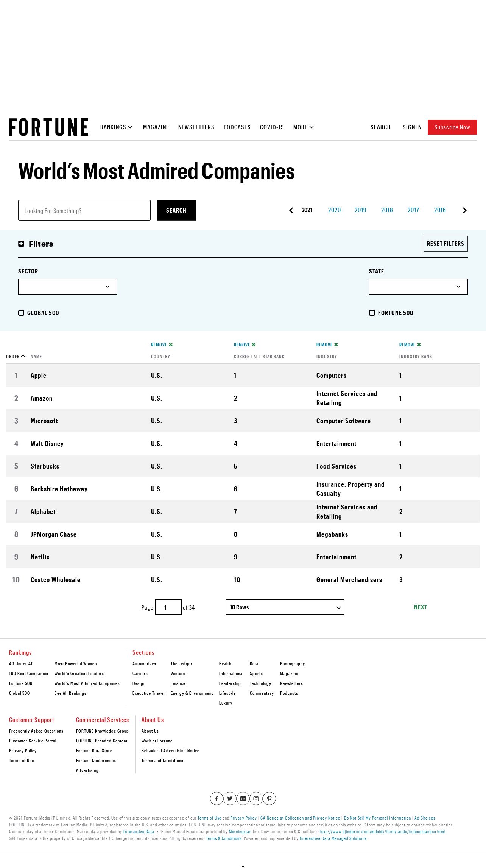Open the Microsoft company row
Screen dimensions: 486x868
coord(243,421)
